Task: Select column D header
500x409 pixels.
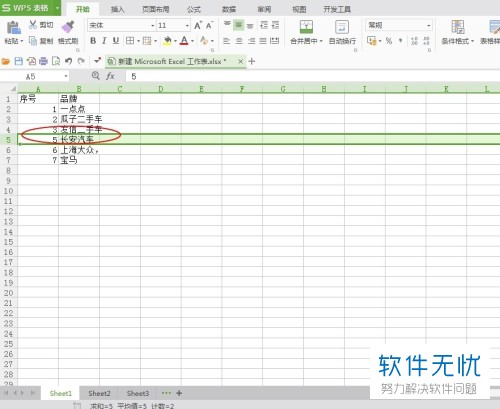Action: click(x=161, y=89)
